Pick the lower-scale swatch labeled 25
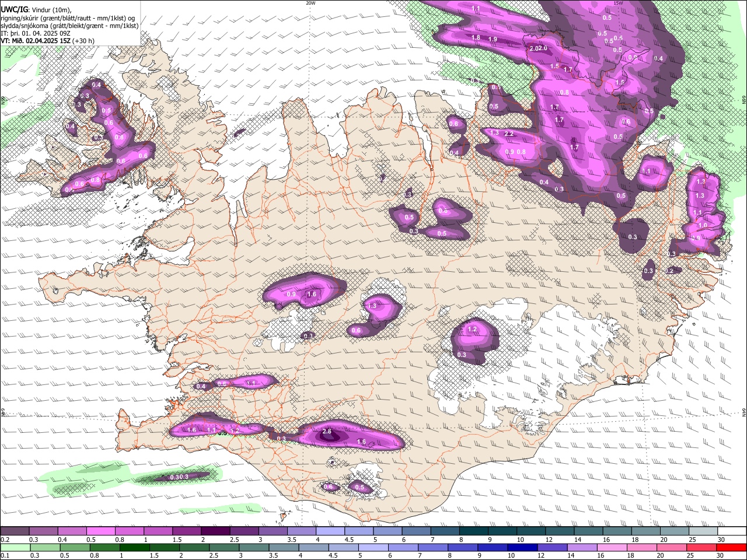Screen dimensions: 747x560 pos(702,547)
